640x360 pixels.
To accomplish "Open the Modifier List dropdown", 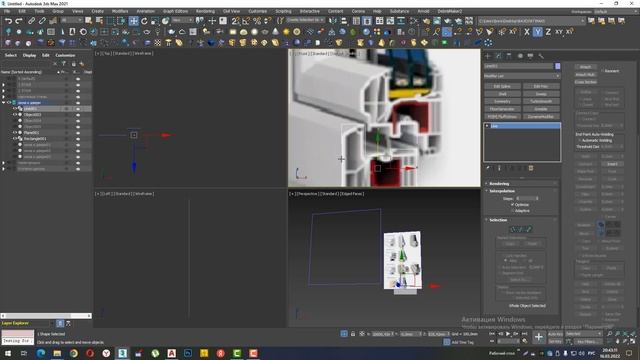I will click(x=522, y=76).
